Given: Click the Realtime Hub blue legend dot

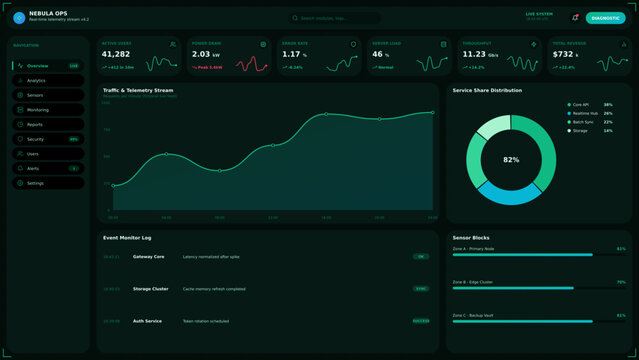Looking at the screenshot, I should (569, 113).
